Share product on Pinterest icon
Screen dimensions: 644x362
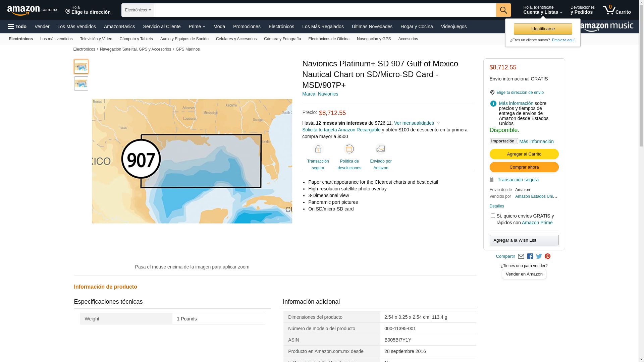[547, 256]
